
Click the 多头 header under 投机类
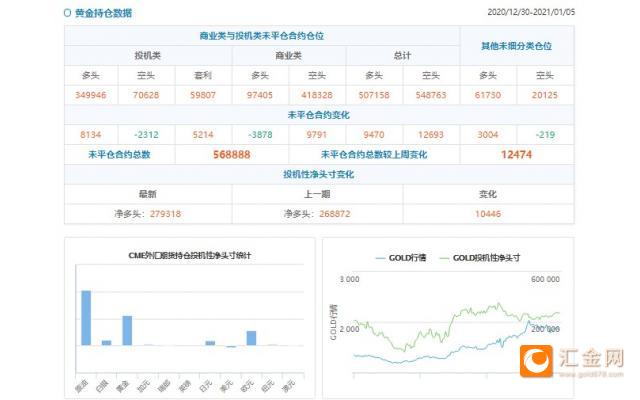click(91, 76)
